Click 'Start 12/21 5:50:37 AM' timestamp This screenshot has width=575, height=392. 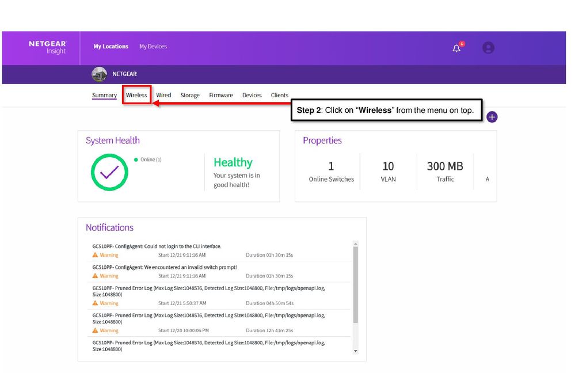pos(182,303)
